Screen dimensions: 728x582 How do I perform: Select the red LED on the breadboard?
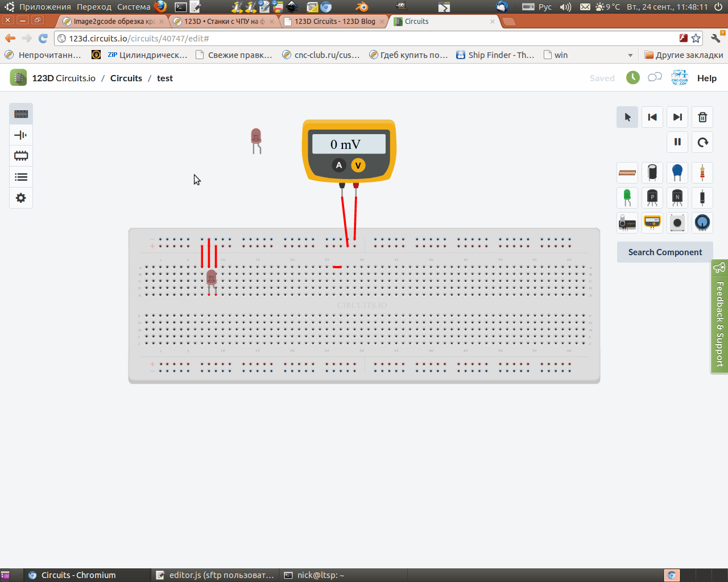(212, 281)
